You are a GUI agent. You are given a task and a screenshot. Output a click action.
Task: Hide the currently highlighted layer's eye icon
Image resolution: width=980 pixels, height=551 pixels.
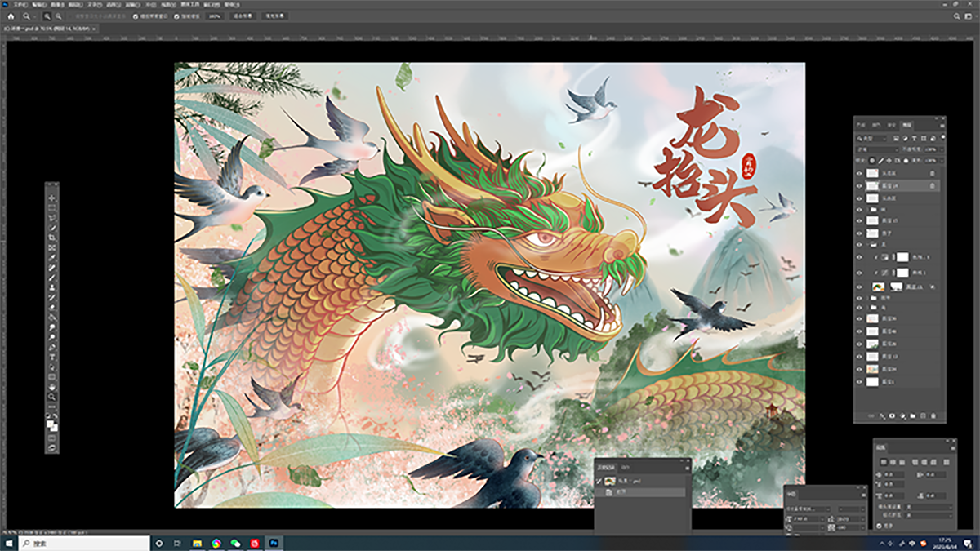(x=859, y=186)
